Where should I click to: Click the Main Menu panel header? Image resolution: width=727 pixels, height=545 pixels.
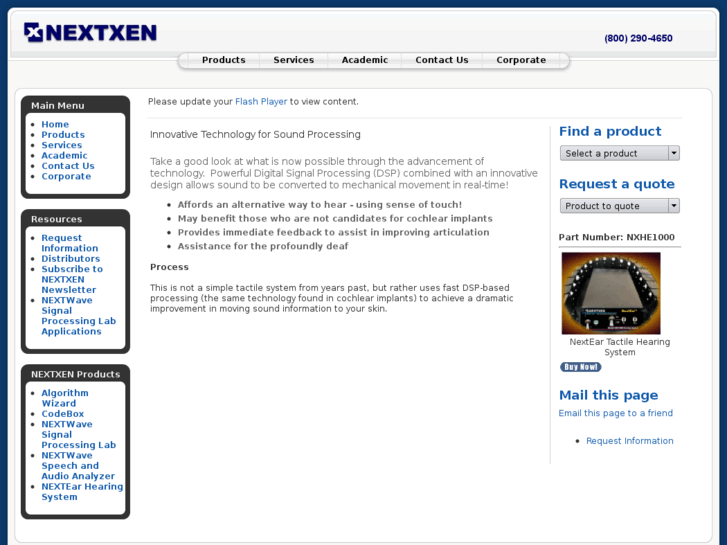click(x=57, y=105)
